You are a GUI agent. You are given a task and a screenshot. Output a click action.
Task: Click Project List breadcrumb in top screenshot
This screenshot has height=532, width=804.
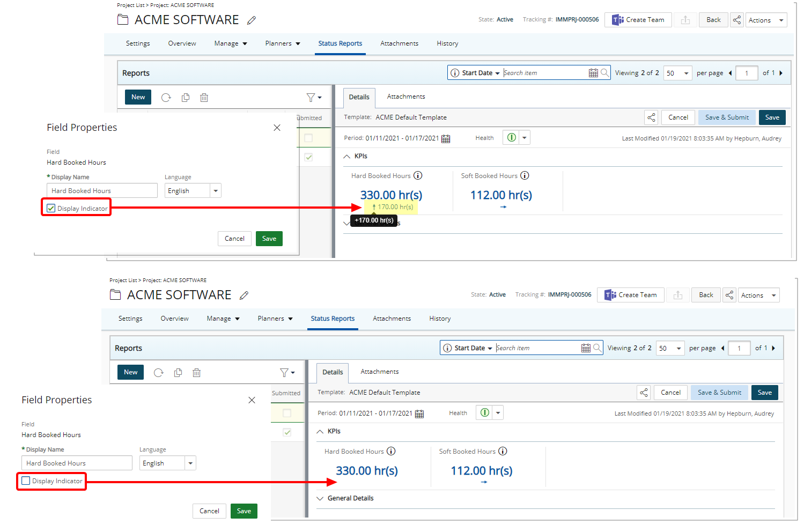tap(131, 5)
